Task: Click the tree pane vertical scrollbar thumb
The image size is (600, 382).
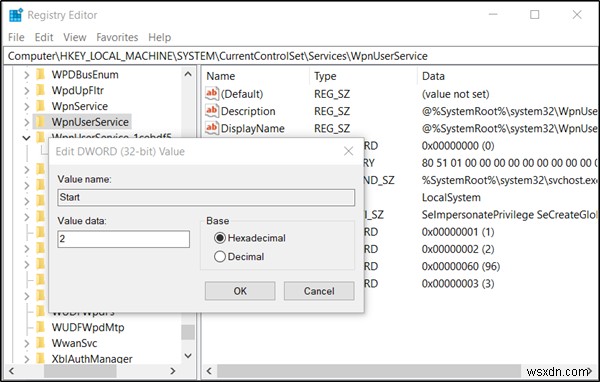Action: pos(188,332)
